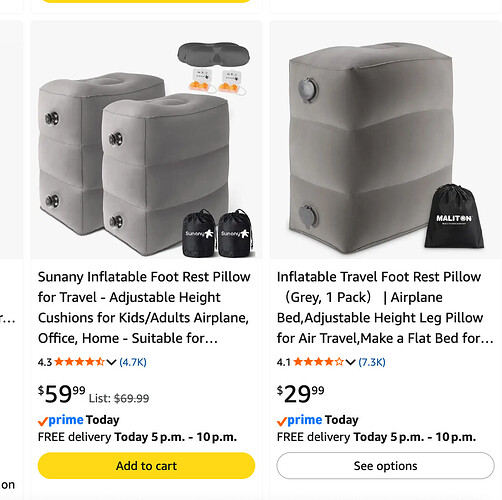The image size is (502, 500).
Task: Open the 7.3K reviews link
Action: [372, 362]
